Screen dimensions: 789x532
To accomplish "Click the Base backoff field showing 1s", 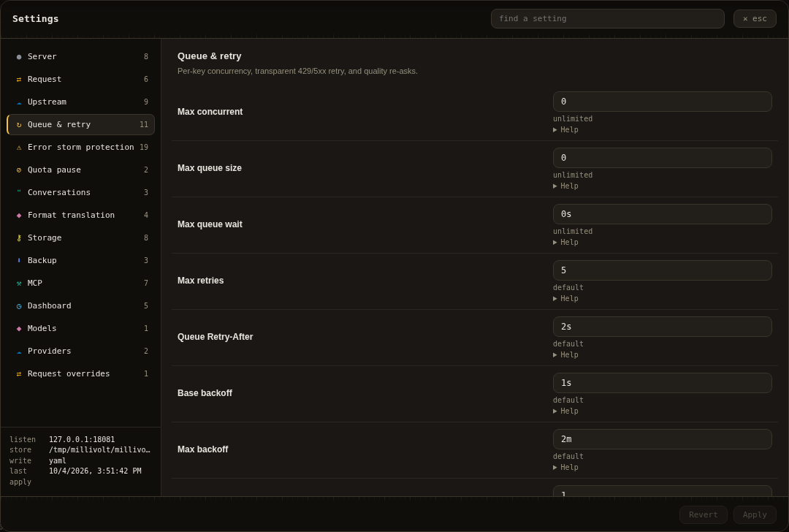I will (662, 384).
